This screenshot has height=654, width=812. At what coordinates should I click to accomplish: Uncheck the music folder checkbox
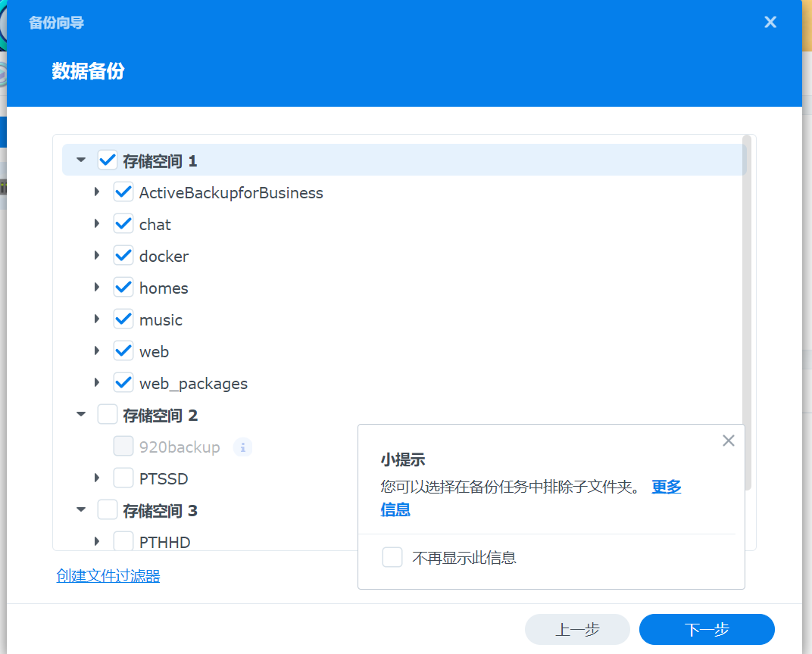tap(123, 319)
